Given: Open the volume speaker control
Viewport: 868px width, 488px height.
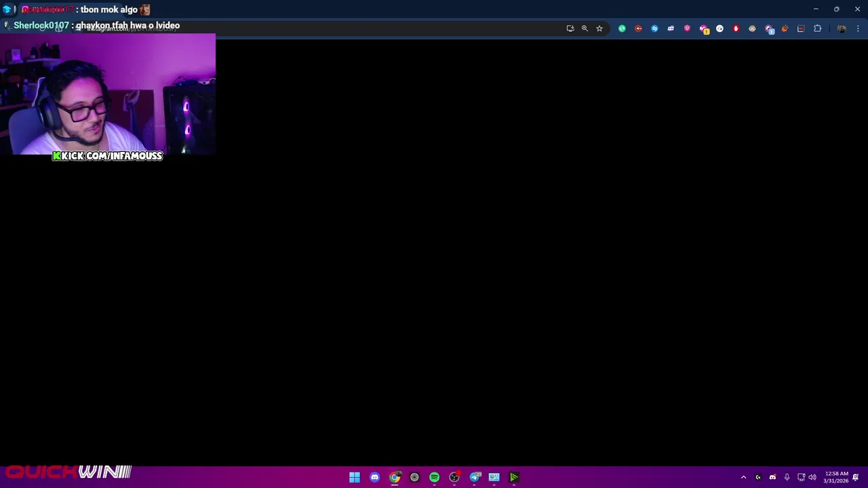Looking at the screenshot, I should pos(812,477).
